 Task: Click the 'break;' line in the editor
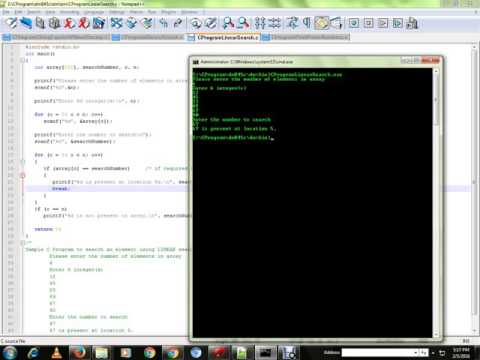(61, 189)
